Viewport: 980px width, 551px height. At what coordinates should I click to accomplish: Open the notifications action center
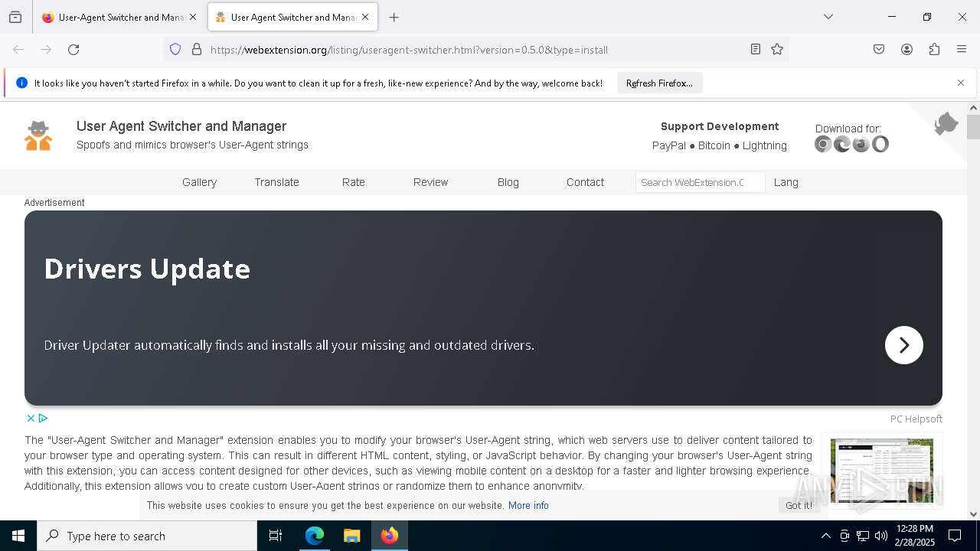pos(955,536)
